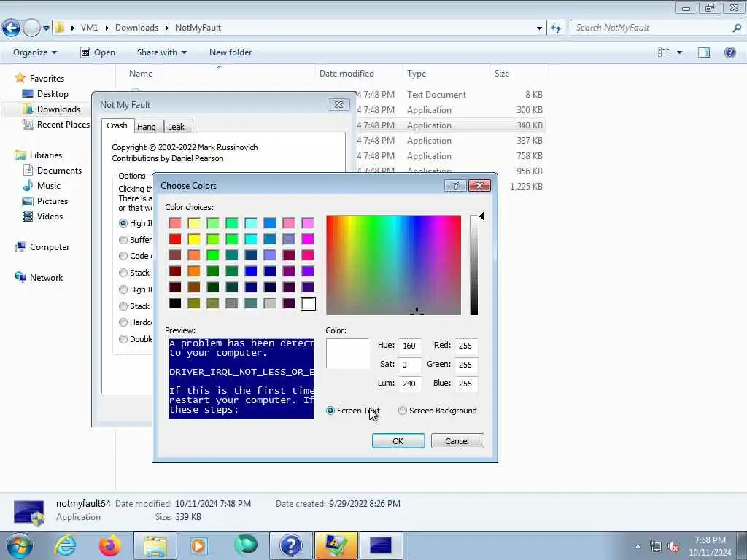Click the Lum value field

[409, 384]
